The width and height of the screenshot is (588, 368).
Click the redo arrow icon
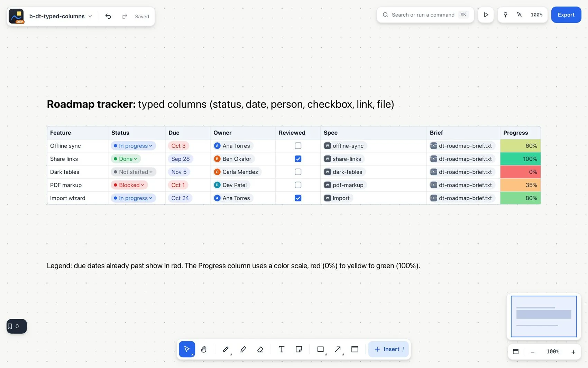125,16
